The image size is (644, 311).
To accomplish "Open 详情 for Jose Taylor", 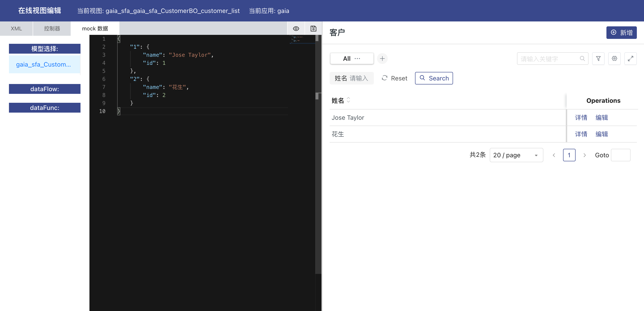I will point(581,117).
